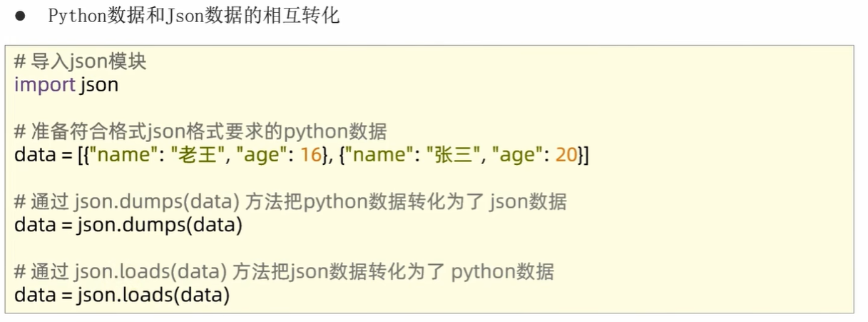Screen dimensions: 868x322
Task: Click the closing square bracket ending the list
Action: tap(586, 154)
